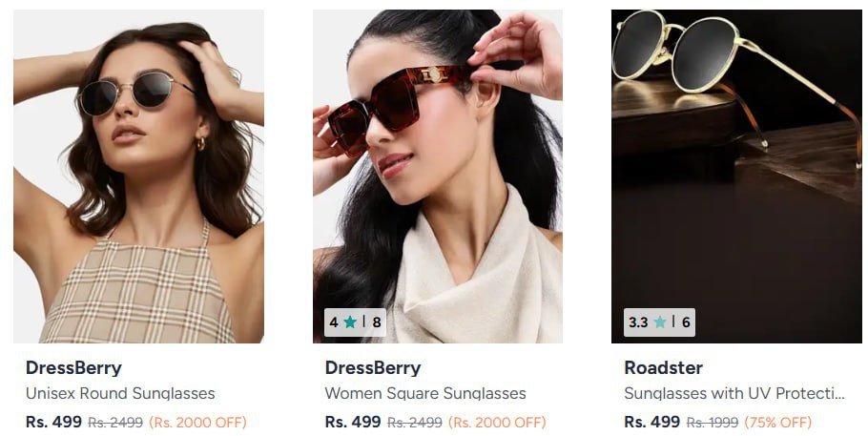Open the Unisex Round Sunglasses title link

pyautogui.click(x=120, y=393)
